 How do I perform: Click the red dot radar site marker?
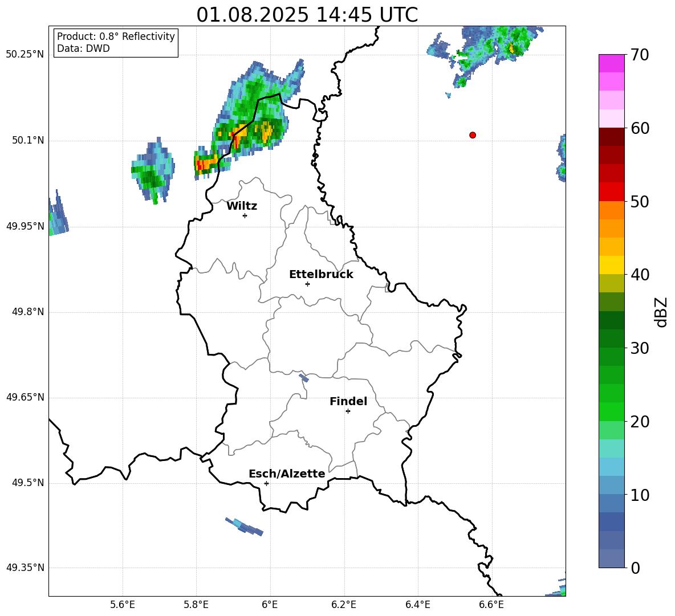[473, 135]
